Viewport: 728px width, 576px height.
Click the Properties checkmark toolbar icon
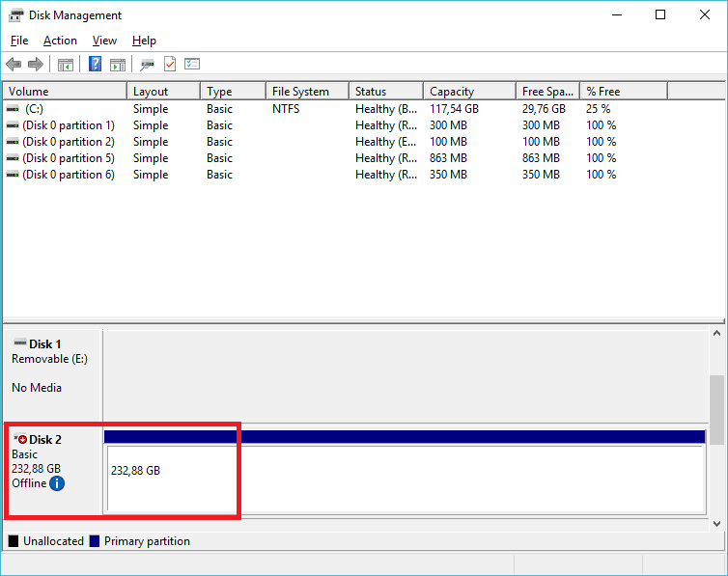pyautogui.click(x=170, y=64)
